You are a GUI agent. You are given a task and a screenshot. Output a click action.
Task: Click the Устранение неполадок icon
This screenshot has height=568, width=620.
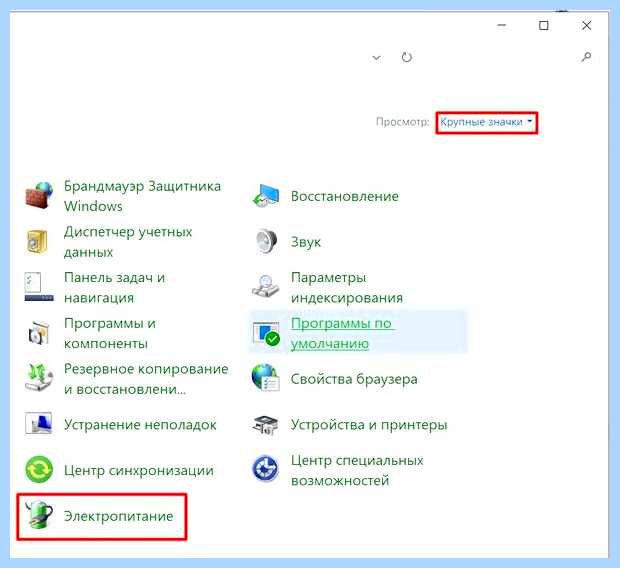click(39, 424)
